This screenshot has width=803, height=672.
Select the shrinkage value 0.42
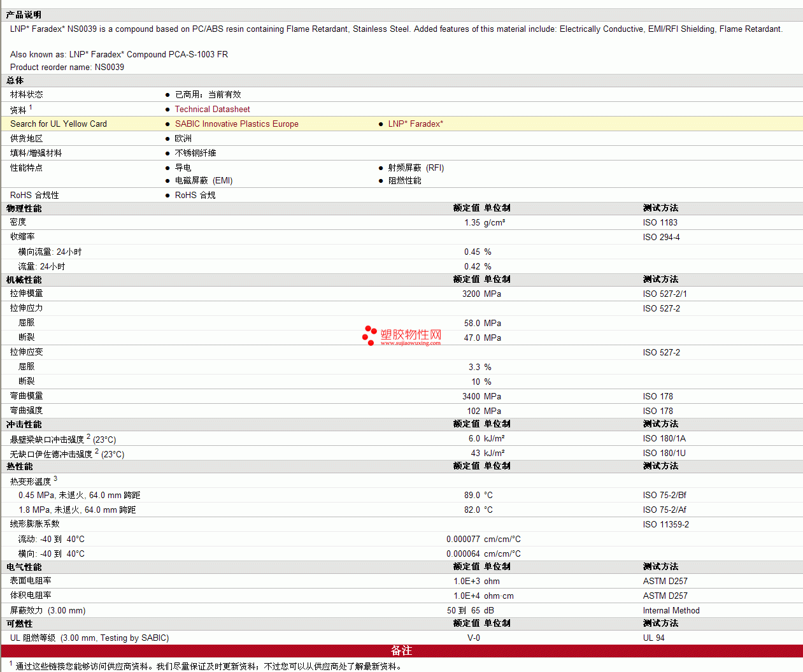click(x=472, y=267)
